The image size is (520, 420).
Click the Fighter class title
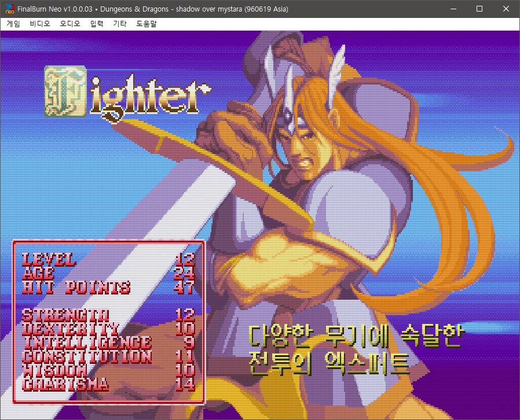coord(127,94)
